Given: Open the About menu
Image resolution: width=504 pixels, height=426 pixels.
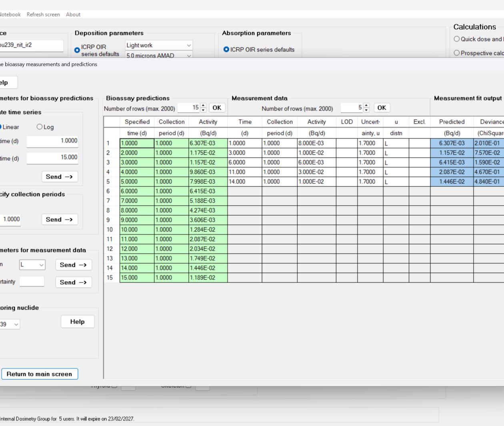Looking at the screenshot, I should click(x=73, y=14).
